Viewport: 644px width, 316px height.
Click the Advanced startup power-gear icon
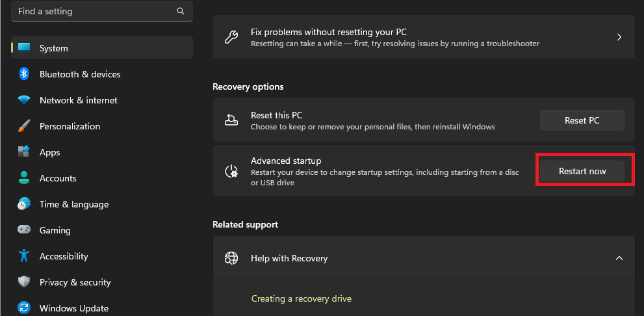(231, 171)
